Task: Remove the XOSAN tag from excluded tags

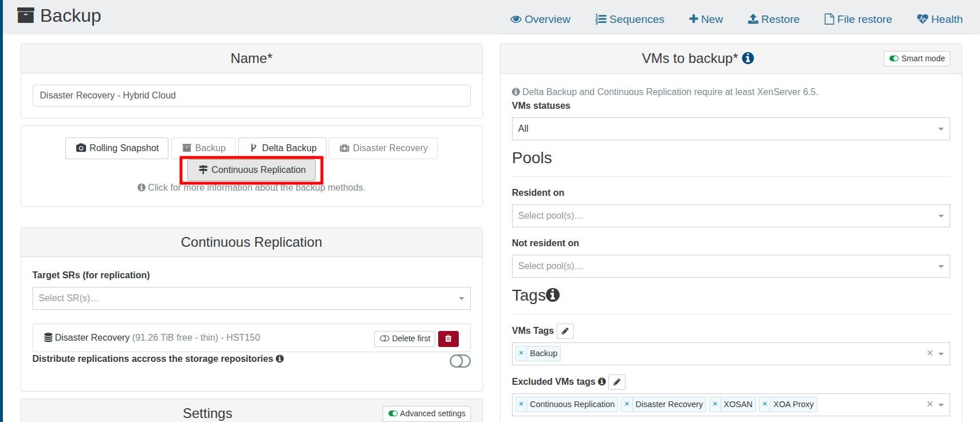Action: (715, 404)
